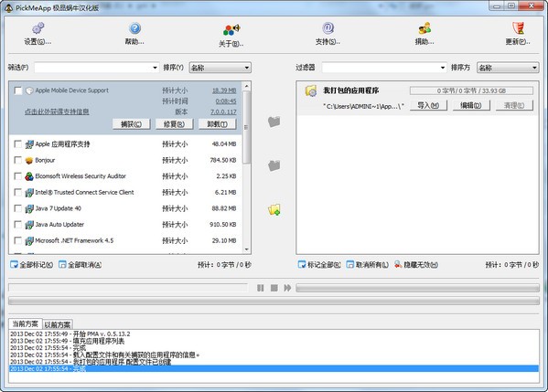548x392 pixels.
Task: Click the PickMeApp title bar app icon
Action: [8, 7]
